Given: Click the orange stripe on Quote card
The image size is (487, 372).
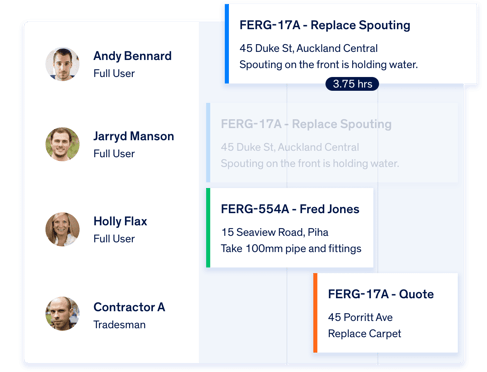Looking at the screenshot, I should pyautogui.click(x=315, y=313).
